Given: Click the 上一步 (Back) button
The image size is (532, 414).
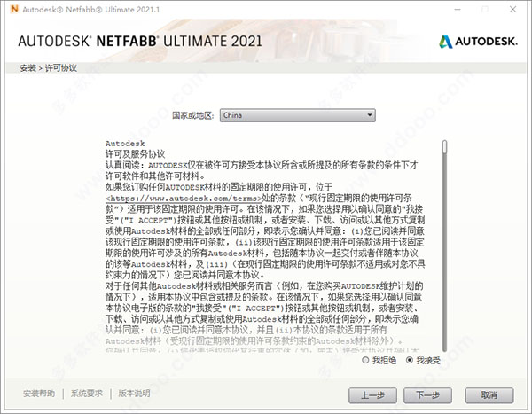Looking at the screenshot, I should pyautogui.click(x=372, y=395).
